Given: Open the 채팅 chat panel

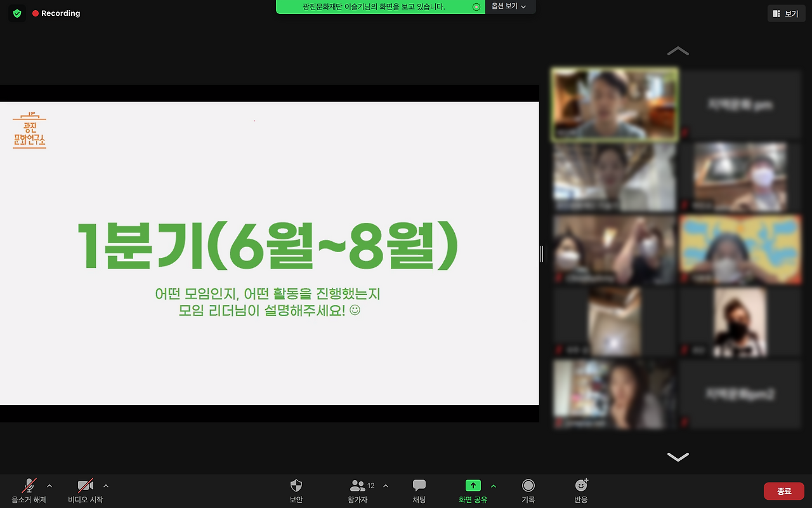Looking at the screenshot, I should tap(419, 491).
